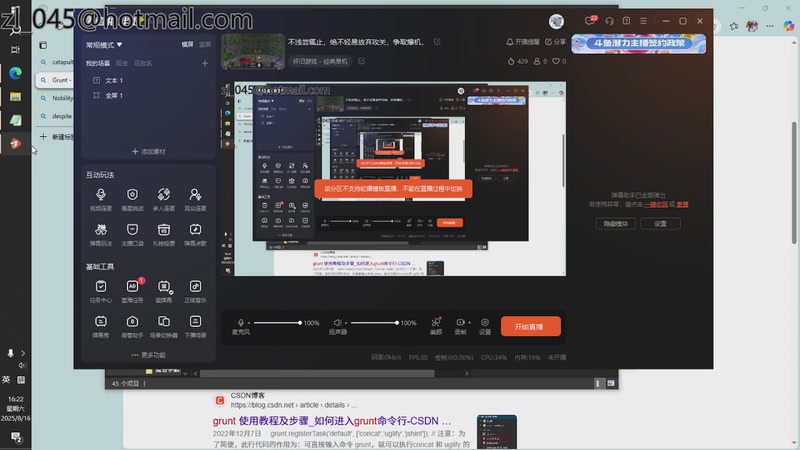Add new scene plus icon
The image size is (800, 450).
[205, 63]
